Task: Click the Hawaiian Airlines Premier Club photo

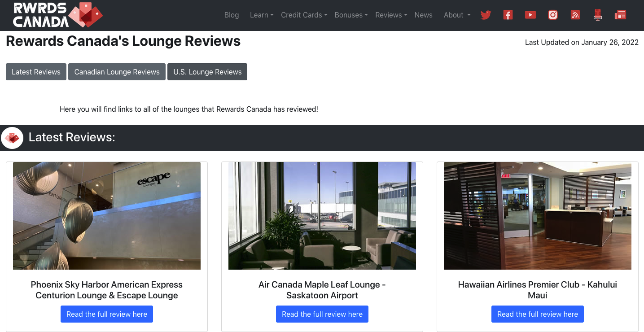Action: [538, 216]
